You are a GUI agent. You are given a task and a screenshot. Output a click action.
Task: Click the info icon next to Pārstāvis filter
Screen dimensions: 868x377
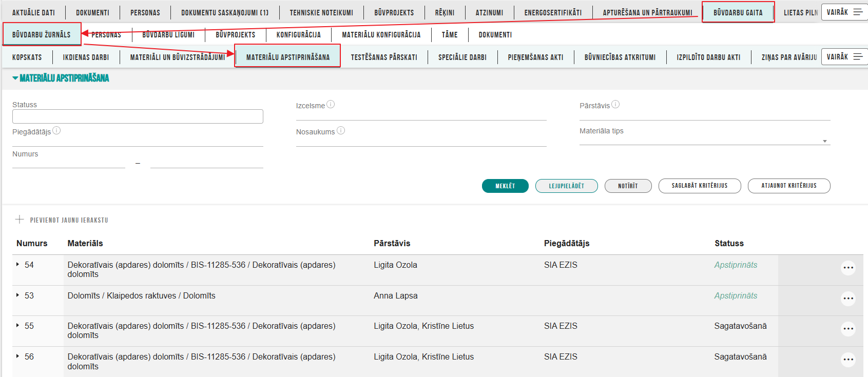(615, 104)
